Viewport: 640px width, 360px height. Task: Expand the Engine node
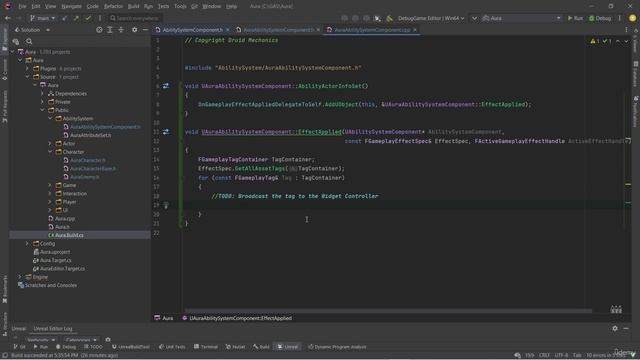pos(20,277)
